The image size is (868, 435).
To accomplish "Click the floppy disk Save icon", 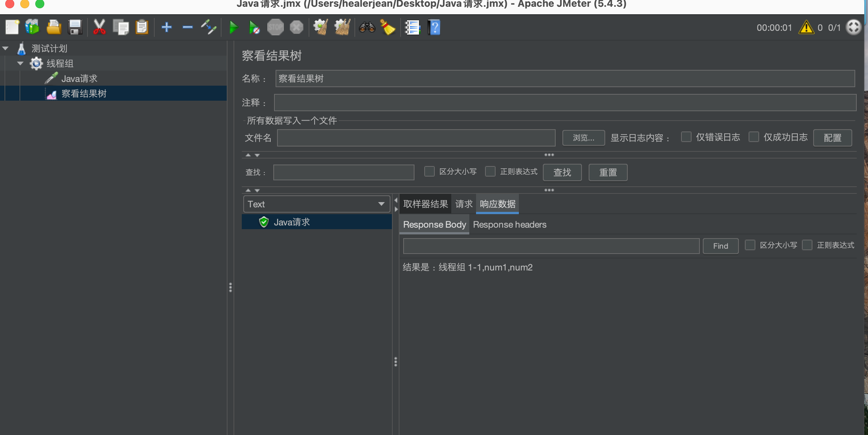I will 75,27.
